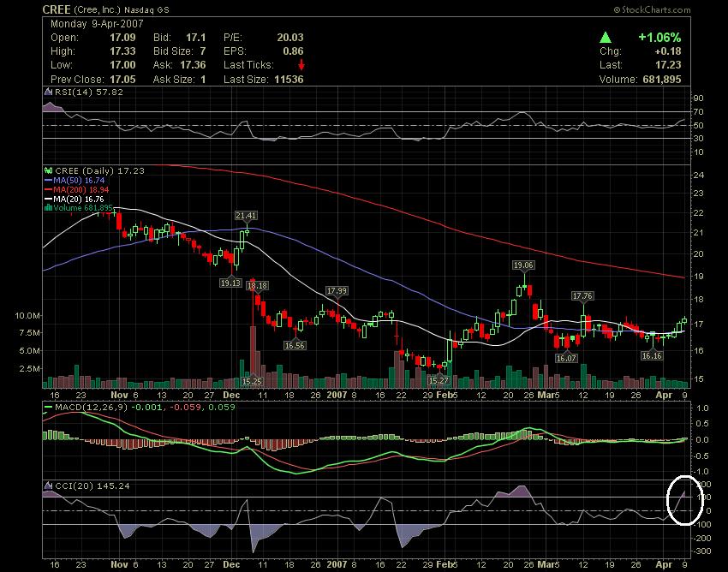This screenshot has width=728, height=572.
Task: Click the 10.0M volume axis label
Action: (x=27, y=316)
